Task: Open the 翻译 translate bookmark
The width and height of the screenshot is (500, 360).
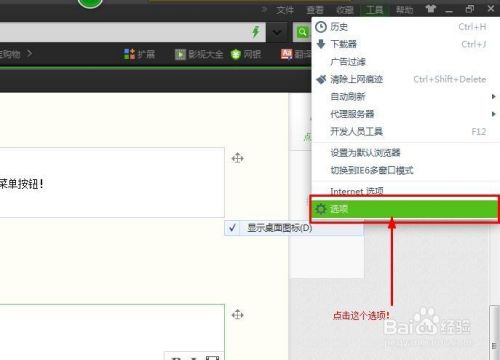Action: [x=296, y=54]
